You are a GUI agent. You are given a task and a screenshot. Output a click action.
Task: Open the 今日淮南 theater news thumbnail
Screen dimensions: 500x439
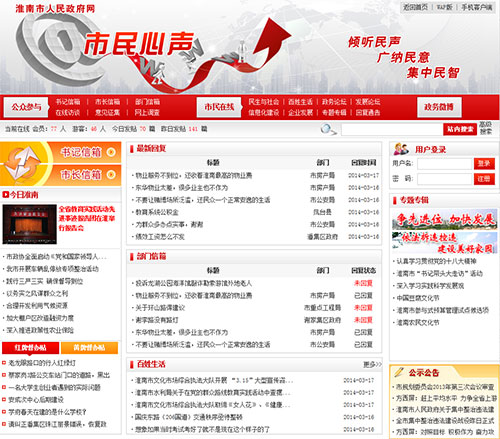click(x=29, y=224)
